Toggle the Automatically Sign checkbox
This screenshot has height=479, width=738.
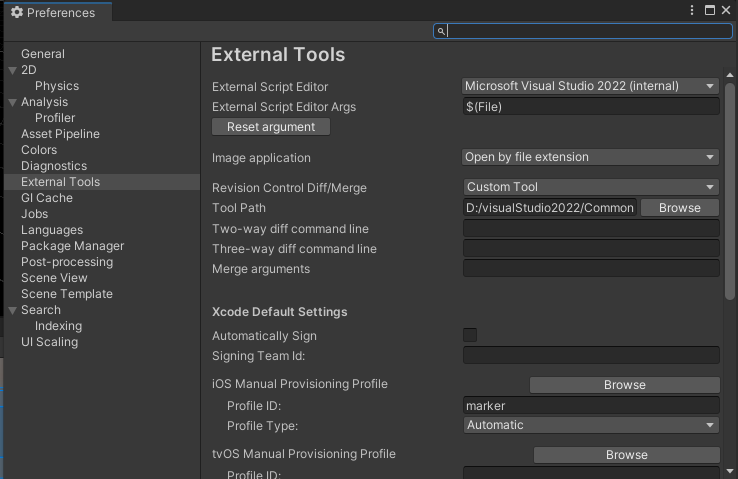pos(470,335)
